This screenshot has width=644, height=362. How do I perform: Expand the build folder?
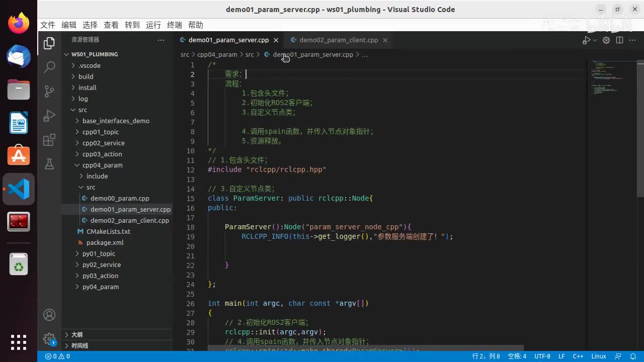point(117,76)
